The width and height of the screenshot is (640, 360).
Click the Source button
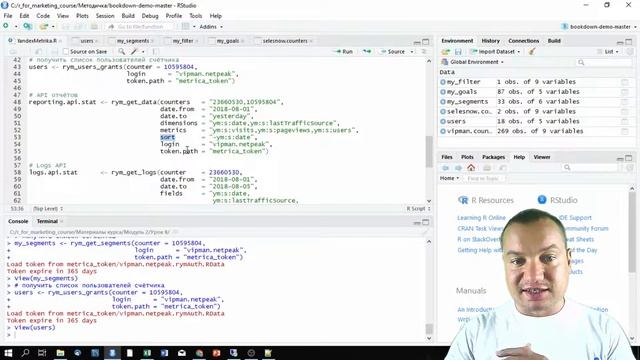(393, 51)
